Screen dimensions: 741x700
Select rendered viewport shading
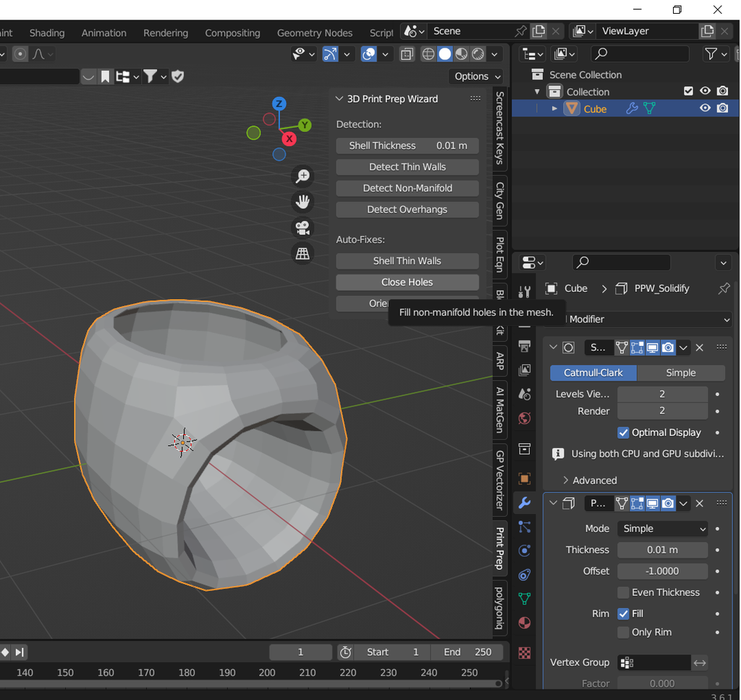pos(478,54)
